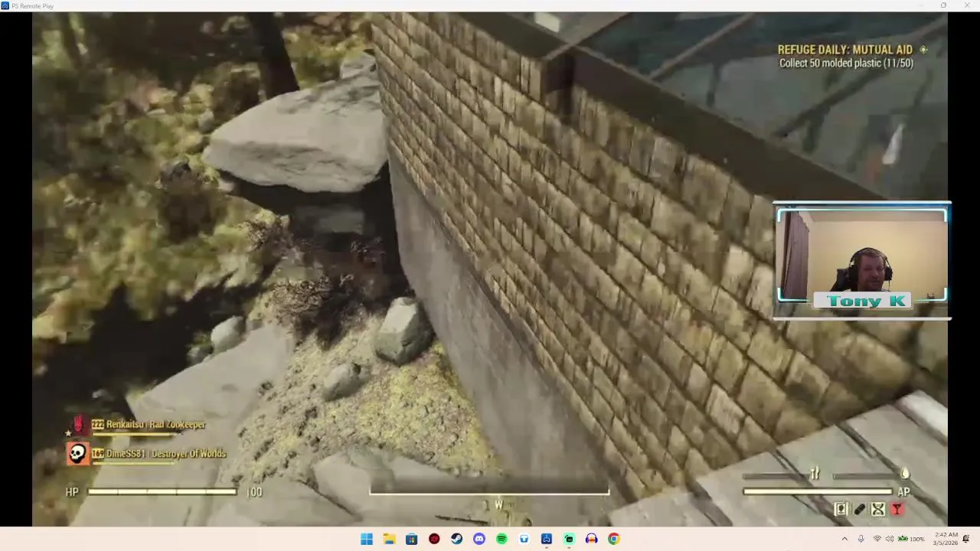Open the clock showing 2:42 AM

point(946,539)
